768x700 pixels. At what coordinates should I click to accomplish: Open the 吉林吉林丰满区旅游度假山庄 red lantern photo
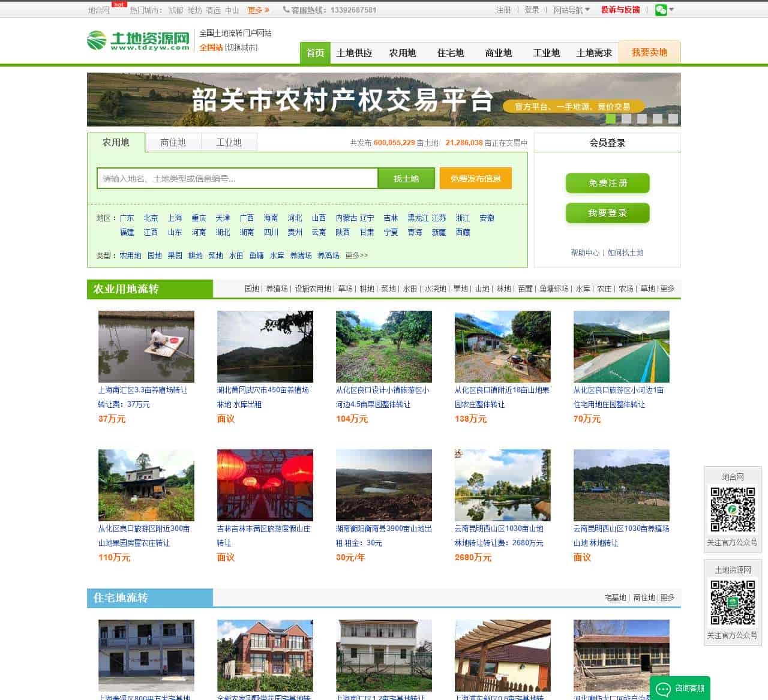pos(265,485)
